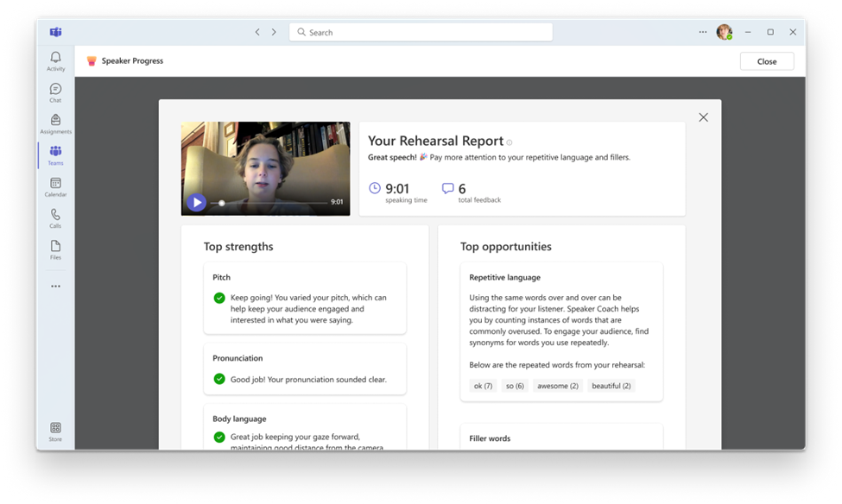Select the Teams sidebar icon
This screenshot has height=504, width=842.
coord(55,155)
